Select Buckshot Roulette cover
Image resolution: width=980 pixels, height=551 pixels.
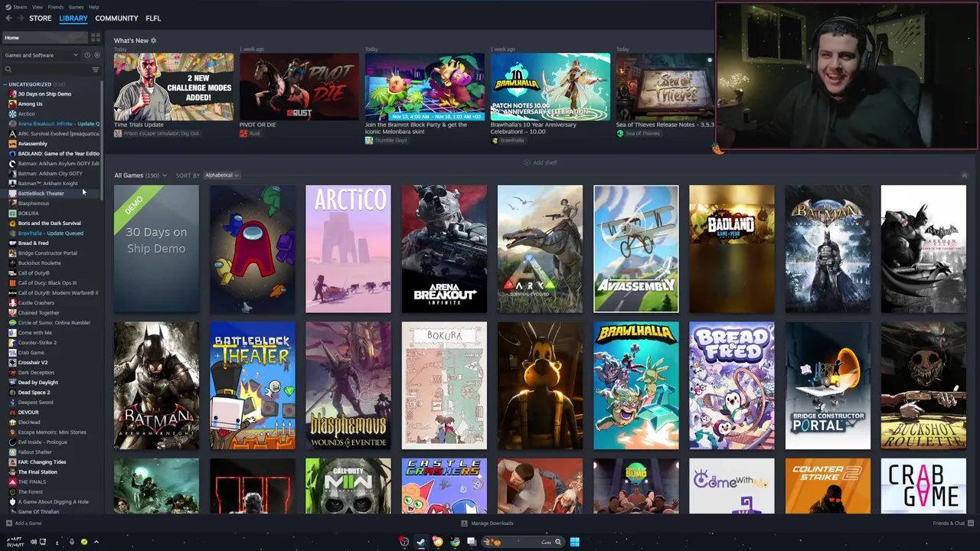click(x=923, y=386)
